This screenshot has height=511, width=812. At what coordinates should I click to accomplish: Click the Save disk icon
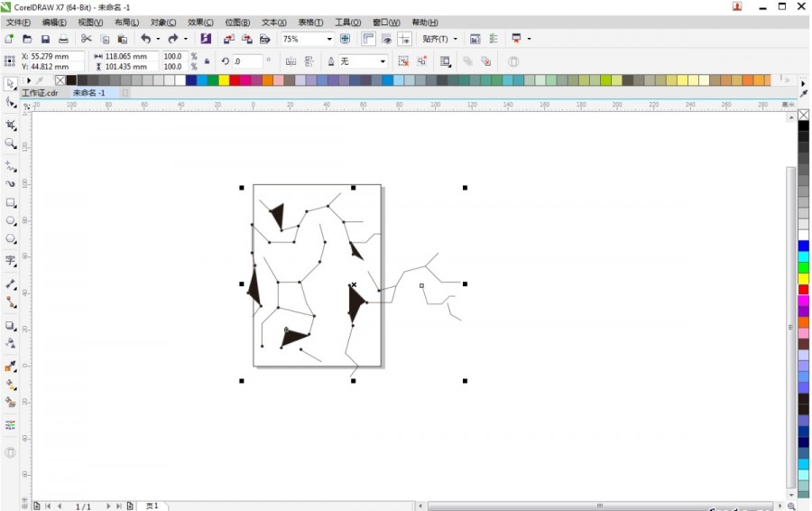coord(45,39)
